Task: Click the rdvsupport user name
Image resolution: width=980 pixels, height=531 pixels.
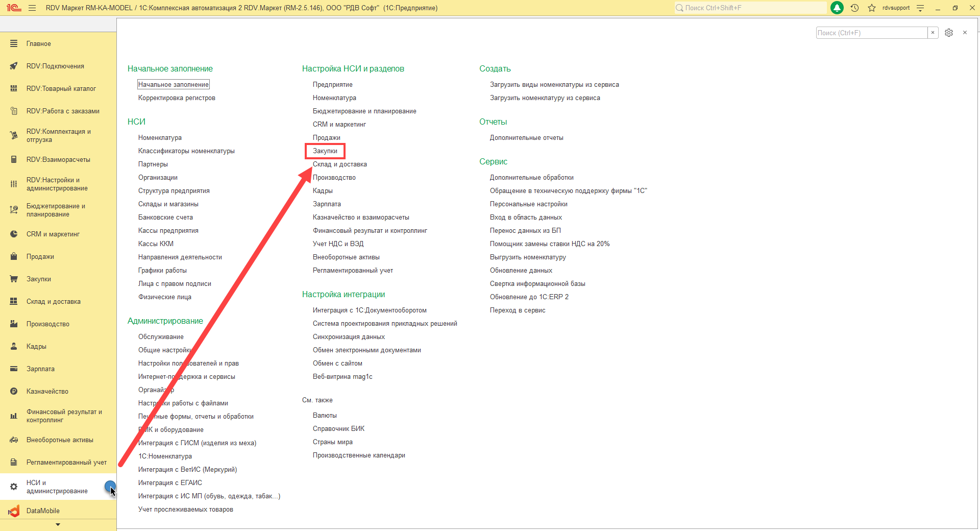Action: pyautogui.click(x=896, y=8)
